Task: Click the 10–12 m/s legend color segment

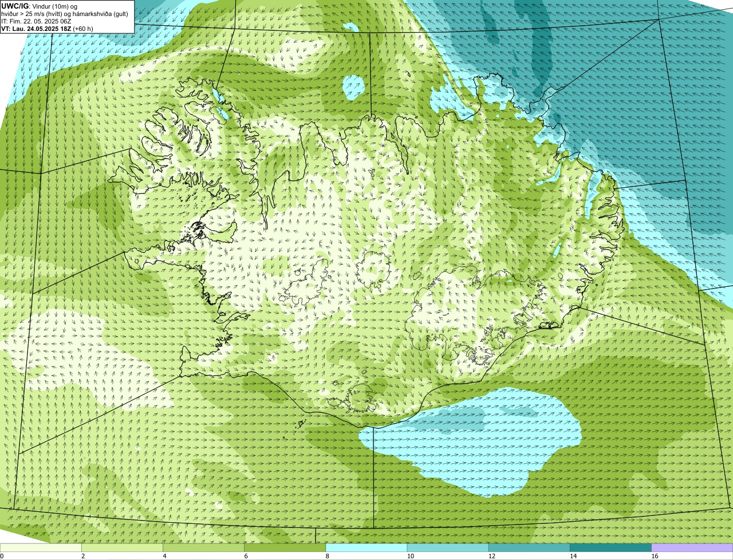Action: [448, 547]
